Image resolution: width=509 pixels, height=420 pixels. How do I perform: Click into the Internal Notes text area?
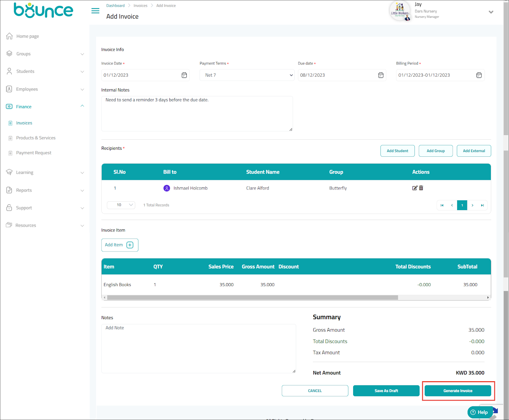click(197, 114)
